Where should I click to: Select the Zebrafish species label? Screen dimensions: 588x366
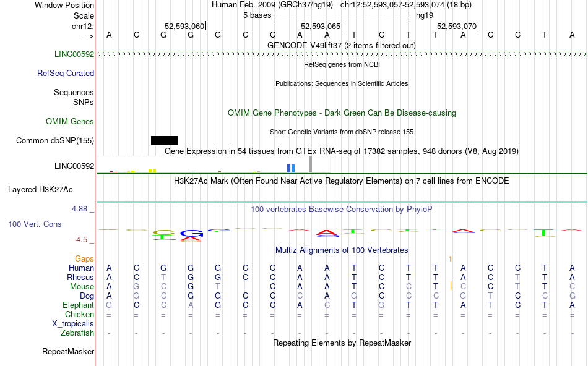pos(77,333)
